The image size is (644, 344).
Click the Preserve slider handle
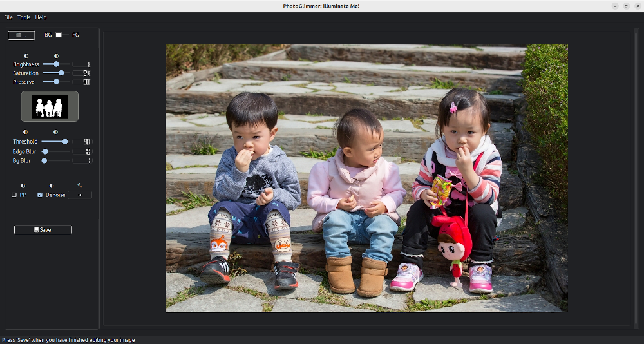point(56,82)
